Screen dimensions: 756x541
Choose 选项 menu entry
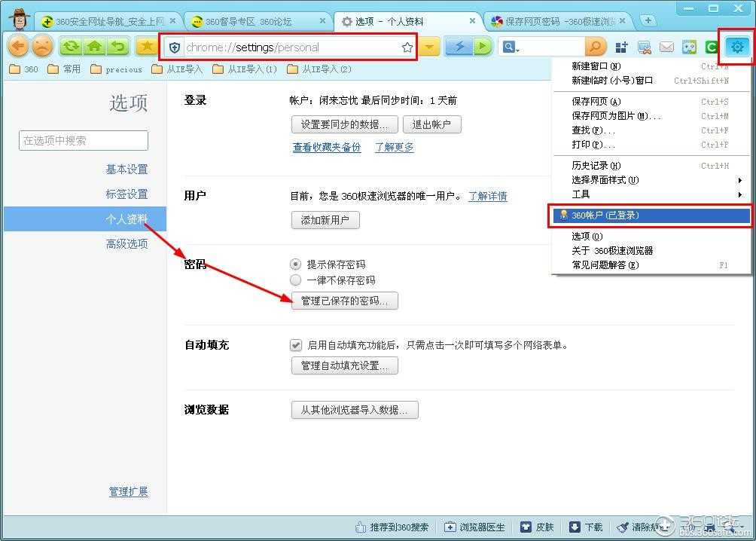(x=651, y=236)
